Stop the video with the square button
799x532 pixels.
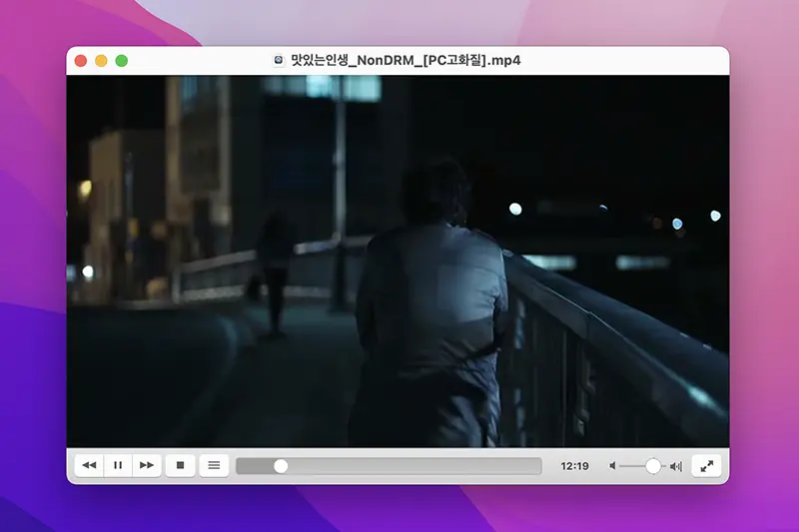pyautogui.click(x=180, y=465)
